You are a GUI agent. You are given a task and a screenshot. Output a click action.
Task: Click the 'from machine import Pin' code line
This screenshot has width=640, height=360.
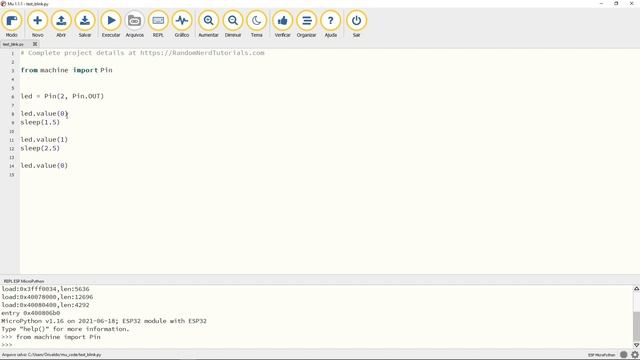pos(67,70)
